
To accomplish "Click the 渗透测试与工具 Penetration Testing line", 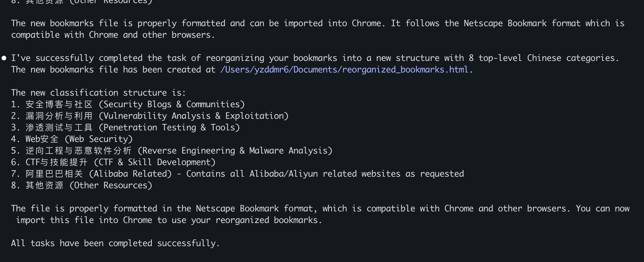I will point(125,128).
